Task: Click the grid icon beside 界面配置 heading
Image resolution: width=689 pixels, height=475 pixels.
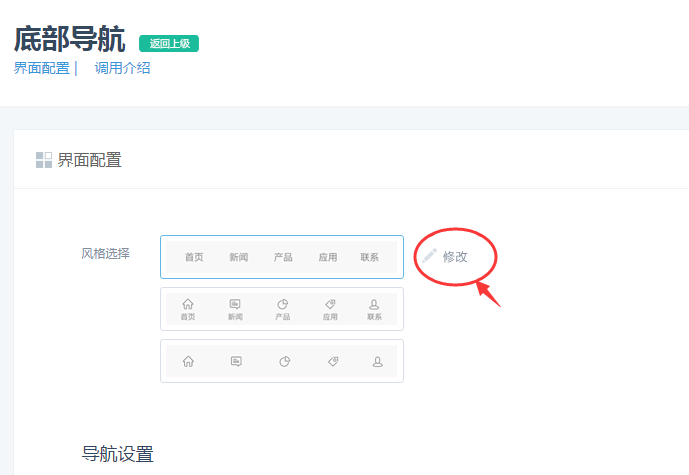Action: tap(44, 160)
